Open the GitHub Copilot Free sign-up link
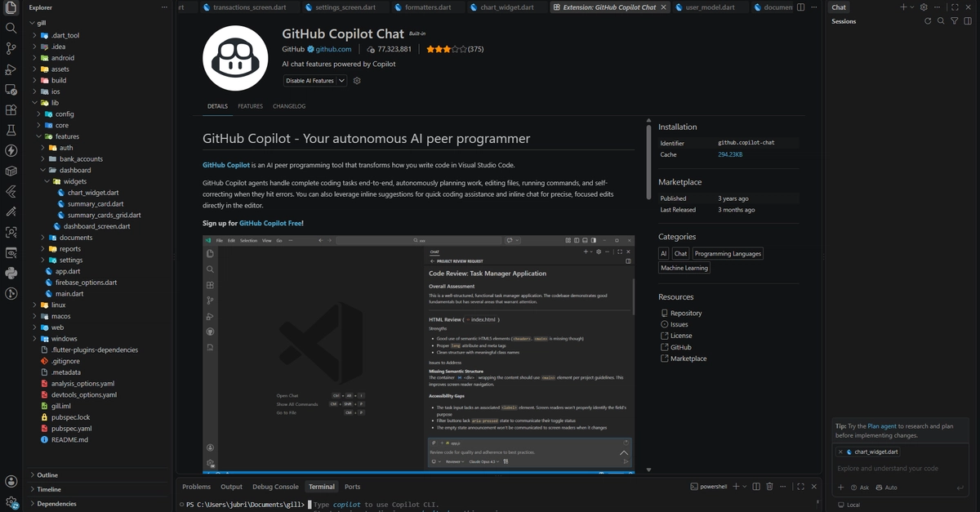This screenshot has height=512, width=980. click(271, 223)
